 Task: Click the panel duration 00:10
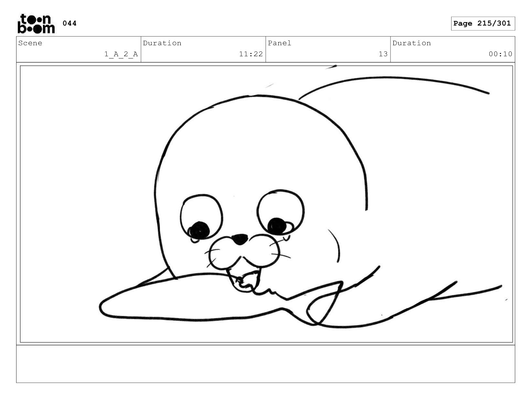500,54
